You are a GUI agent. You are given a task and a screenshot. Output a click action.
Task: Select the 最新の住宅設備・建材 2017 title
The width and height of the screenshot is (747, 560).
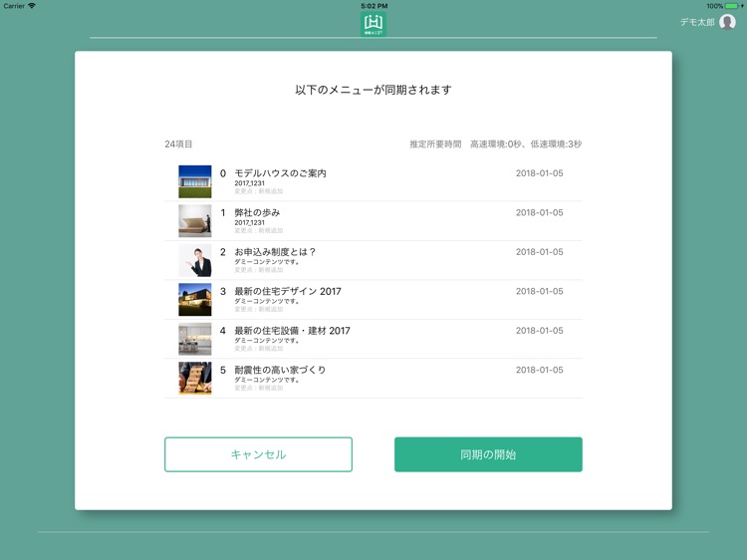click(292, 330)
